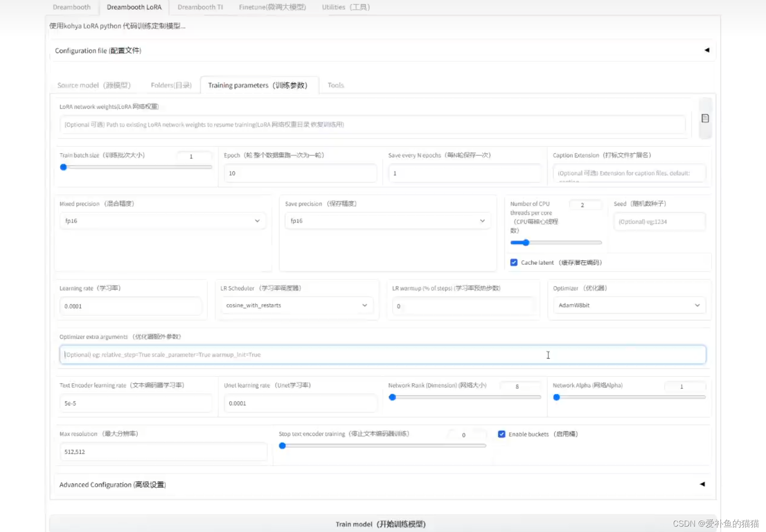Click the LoRA network weights file icon
Image resolution: width=766 pixels, height=532 pixels.
pyautogui.click(x=705, y=118)
